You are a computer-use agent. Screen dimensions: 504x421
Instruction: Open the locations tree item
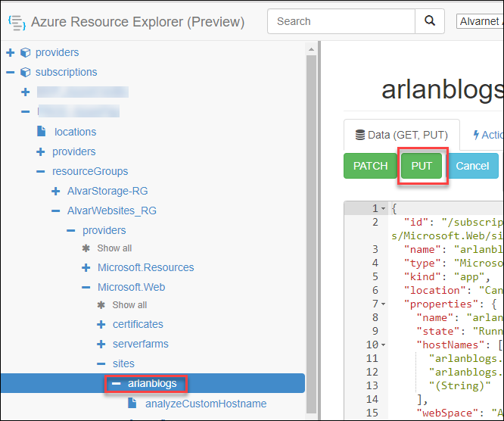click(75, 132)
